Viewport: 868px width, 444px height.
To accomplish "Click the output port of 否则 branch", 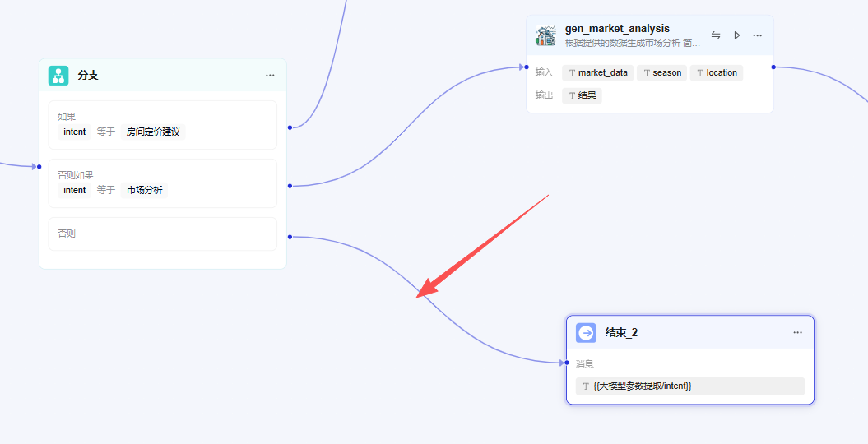I will [x=290, y=237].
